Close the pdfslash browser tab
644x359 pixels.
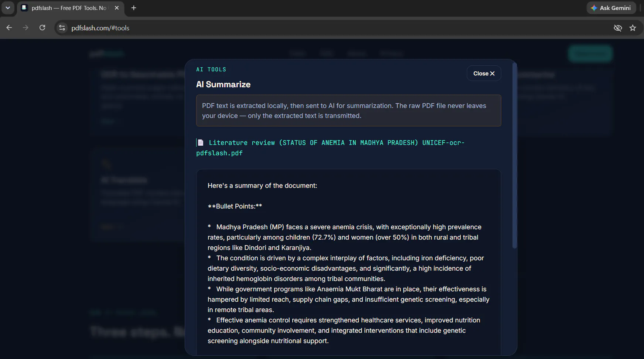(x=117, y=8)
